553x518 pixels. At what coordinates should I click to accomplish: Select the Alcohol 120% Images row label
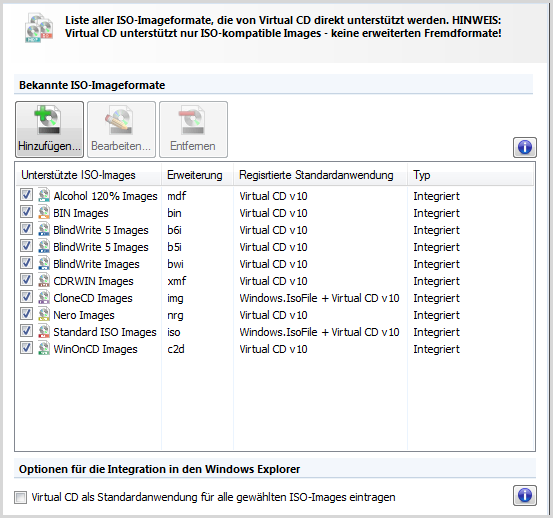click(x=105, y=196)
